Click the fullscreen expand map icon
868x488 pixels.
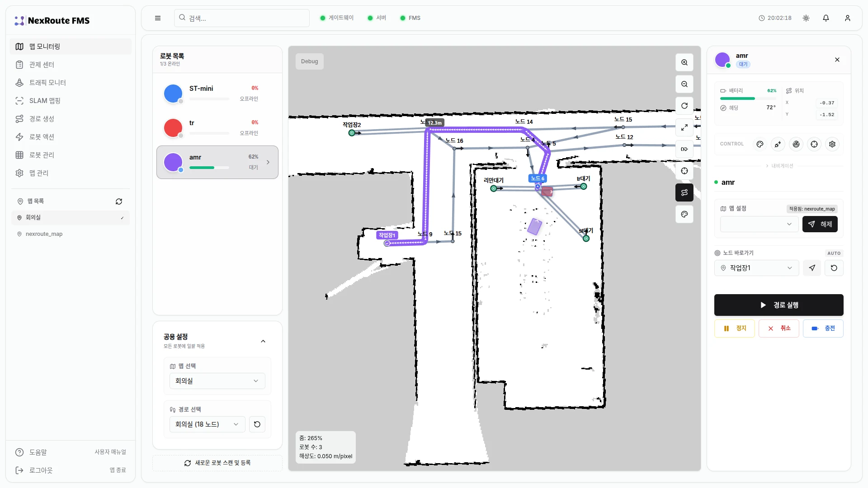pyautogui.click(x=684, y=127)
